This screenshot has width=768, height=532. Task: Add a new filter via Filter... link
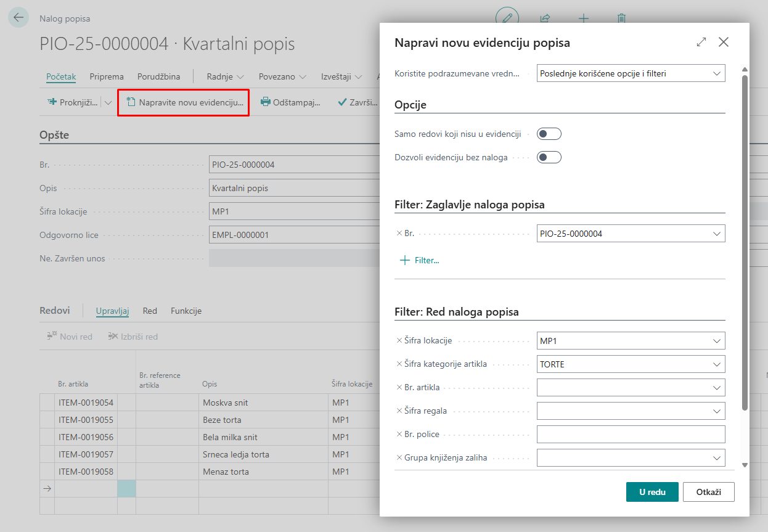420,260
